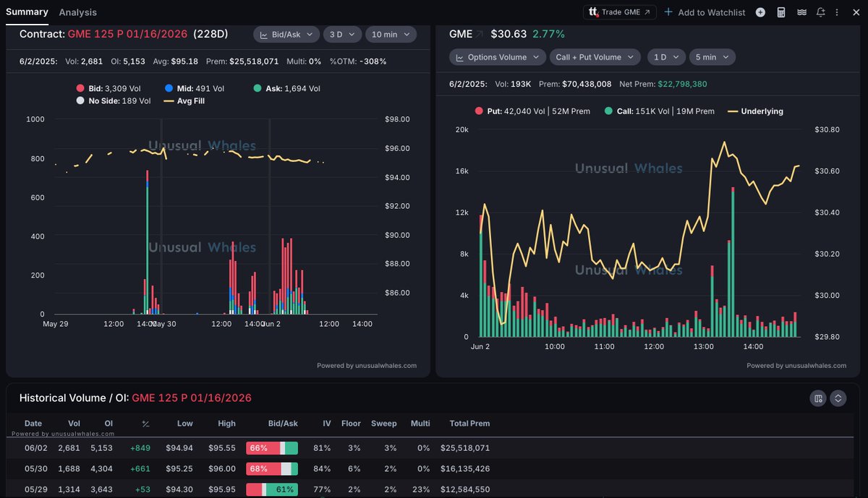
Task: Click total premium $12,584,550 in table
Action: (x=465, y=489)
